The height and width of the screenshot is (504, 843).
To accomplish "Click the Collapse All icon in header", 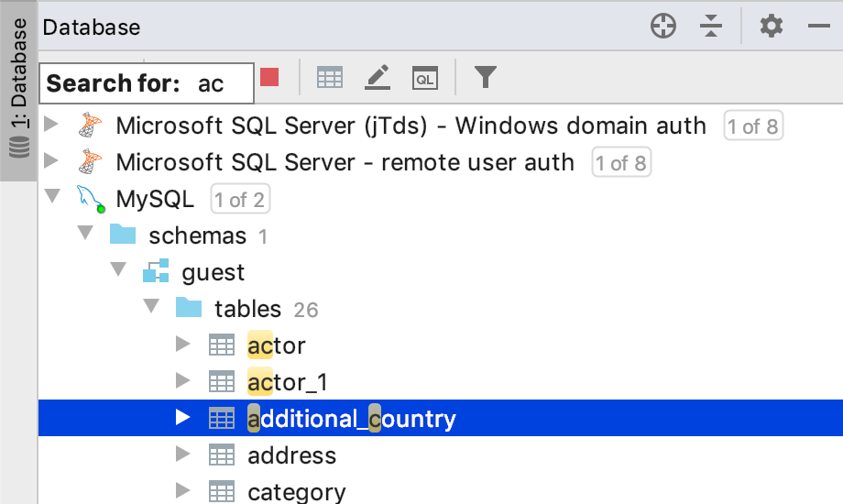I will click(x=711, y=26).
